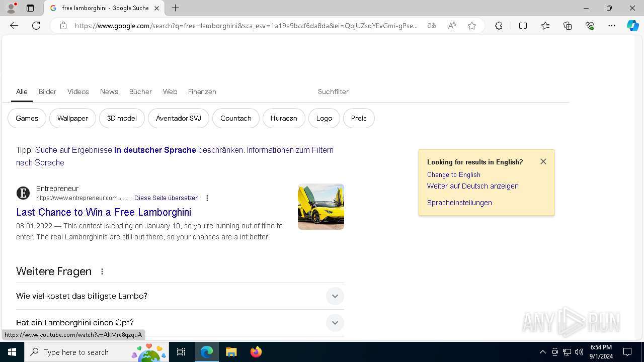Open a new browser tab
The image size is (644, 362).
[x=175, y=8]
